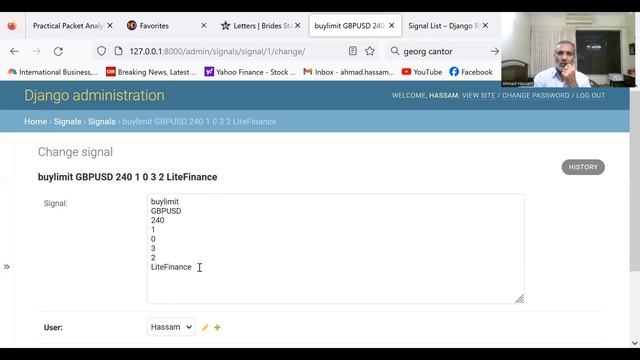The width and height of the screenshot is (640, 360).
Task: Click the VIEW SITE link
Action: pos(478,96)
